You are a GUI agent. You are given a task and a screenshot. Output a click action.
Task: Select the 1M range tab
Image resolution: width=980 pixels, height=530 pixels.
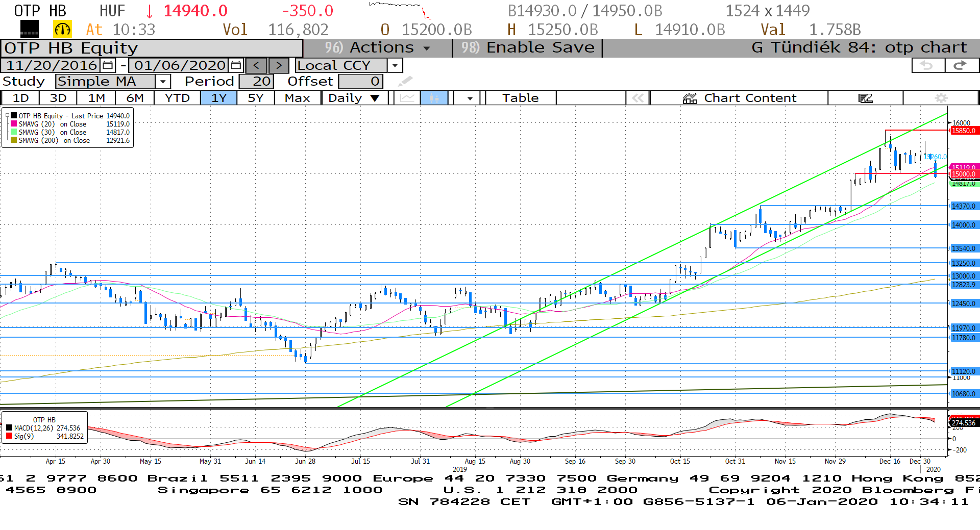[96, 98]
